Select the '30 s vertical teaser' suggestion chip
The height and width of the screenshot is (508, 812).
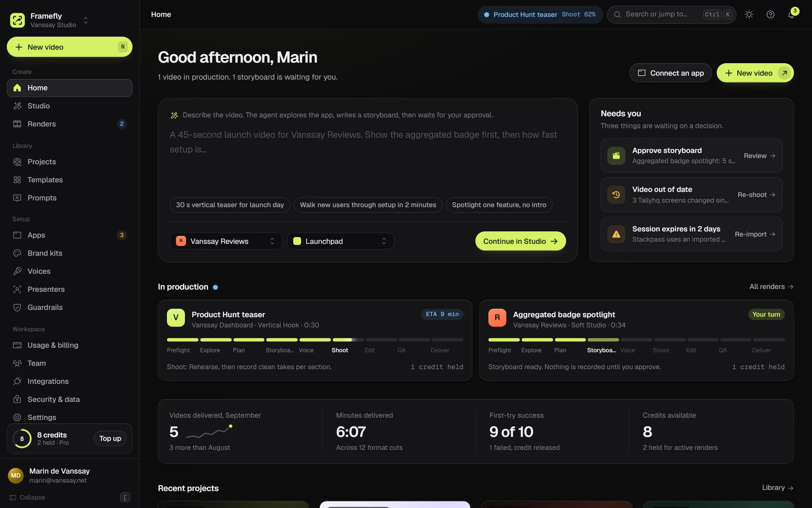click(x=230, y=205)
